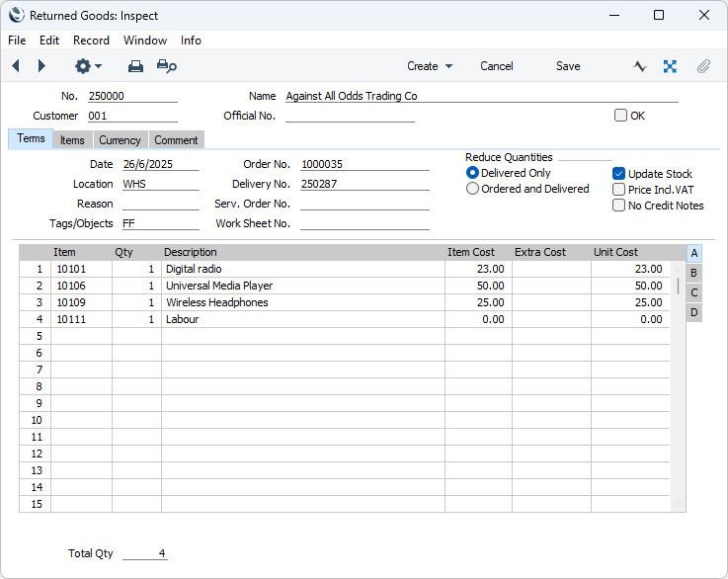This screenshot has height=579, width=728.
Task: Open the Window menu
Action: tap(145, 41)
